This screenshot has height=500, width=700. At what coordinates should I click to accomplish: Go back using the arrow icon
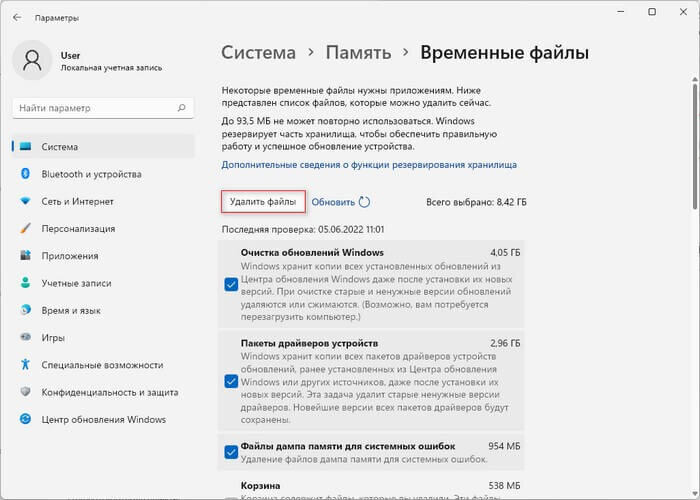tap(17, 18)
